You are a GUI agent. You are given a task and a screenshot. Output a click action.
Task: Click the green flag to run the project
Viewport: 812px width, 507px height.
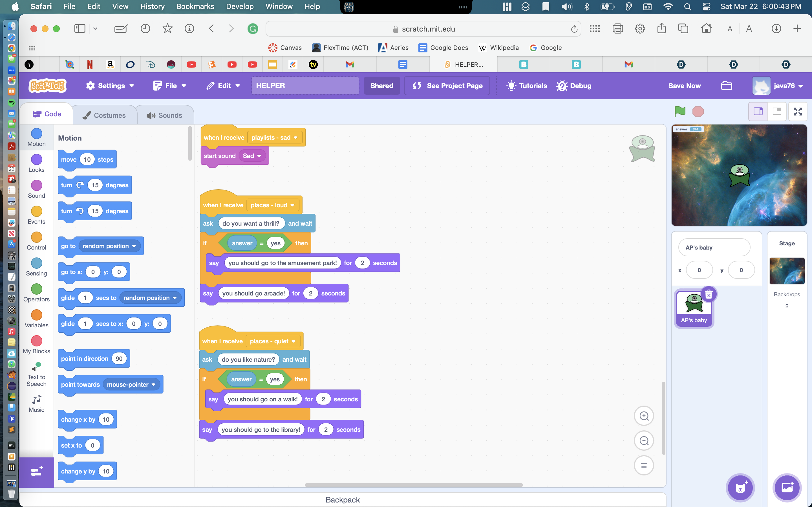(x=679, y=111)
